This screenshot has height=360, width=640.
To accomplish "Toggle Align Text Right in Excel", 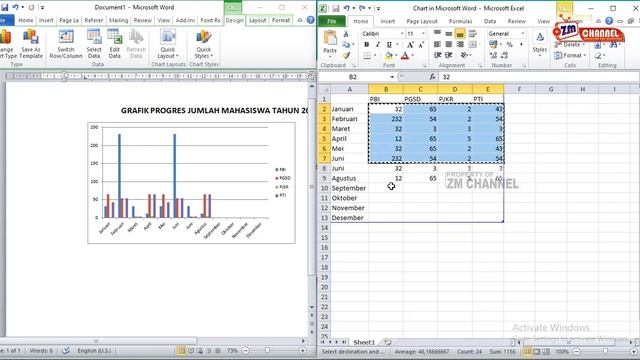I will point(460,44).
